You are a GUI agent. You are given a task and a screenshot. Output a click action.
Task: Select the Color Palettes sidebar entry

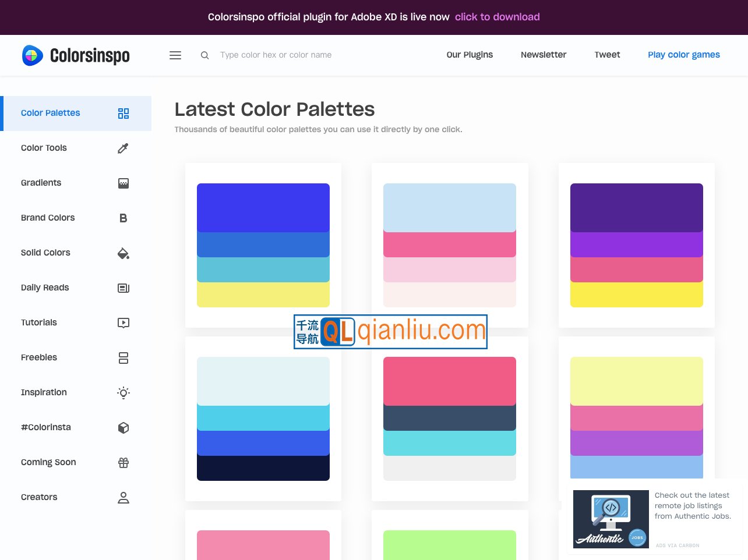coord(50,112)
